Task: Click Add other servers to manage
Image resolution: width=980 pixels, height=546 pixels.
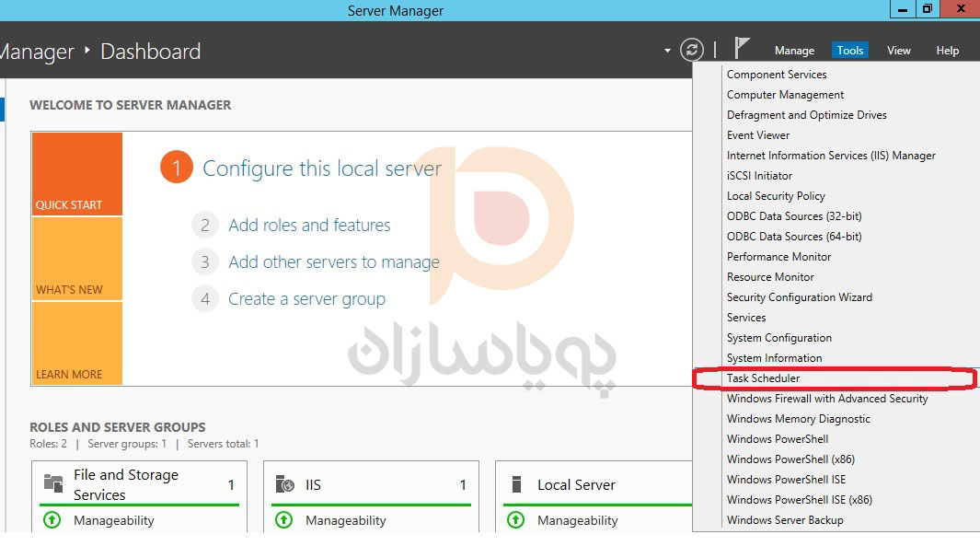Action: pyautogui.click(x=334, y=262)
